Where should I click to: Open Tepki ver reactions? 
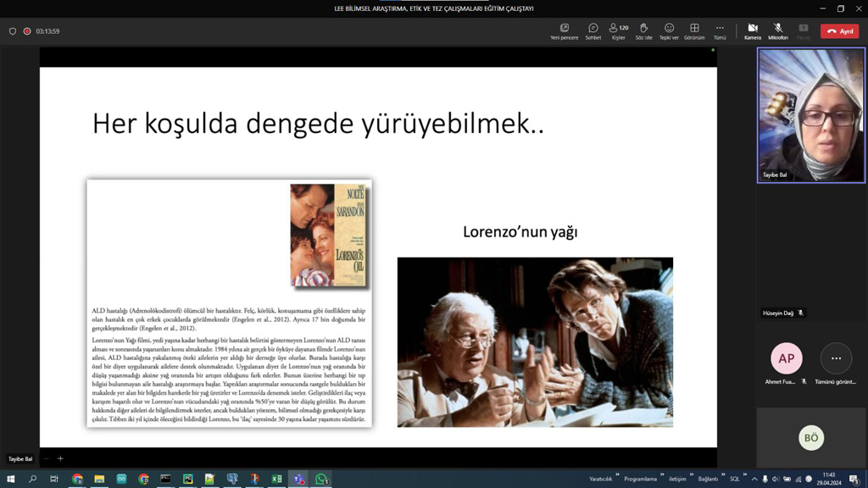click(669, 31)
